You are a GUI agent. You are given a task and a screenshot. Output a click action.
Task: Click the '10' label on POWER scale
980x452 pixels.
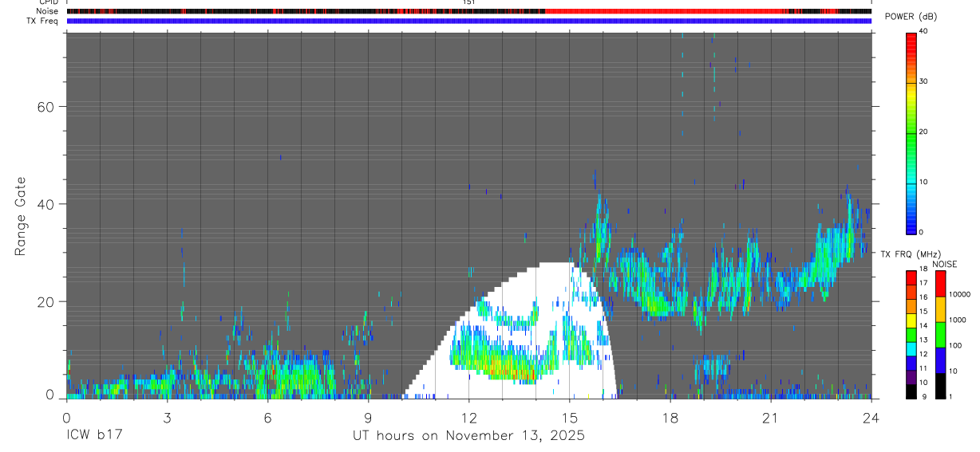click(x=924, y=182)
